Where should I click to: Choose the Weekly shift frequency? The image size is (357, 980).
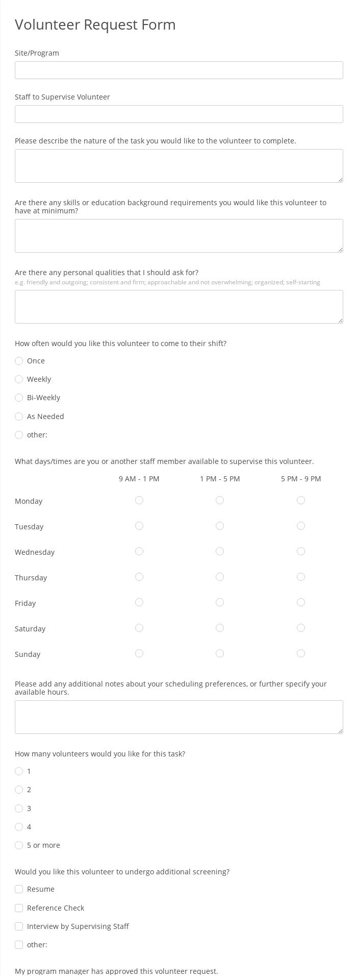point(19,379)
